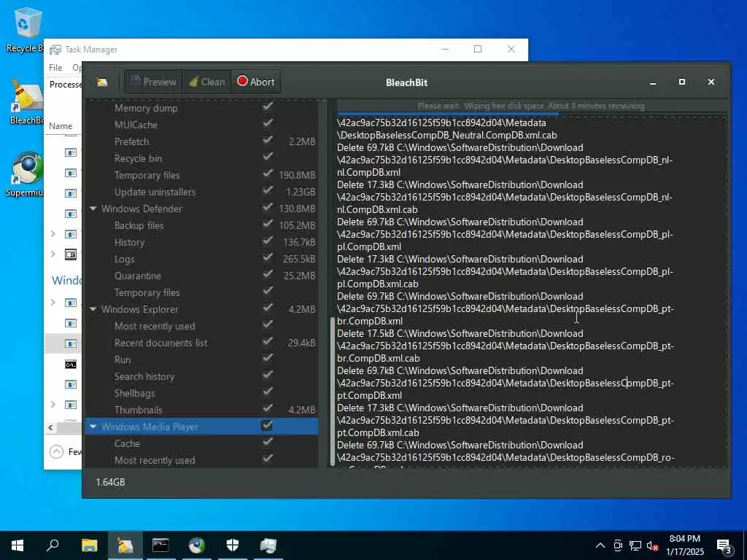Open the network tray icon
Screen dimensions: 747x560
pyautogui.click(x=635, y=545)
